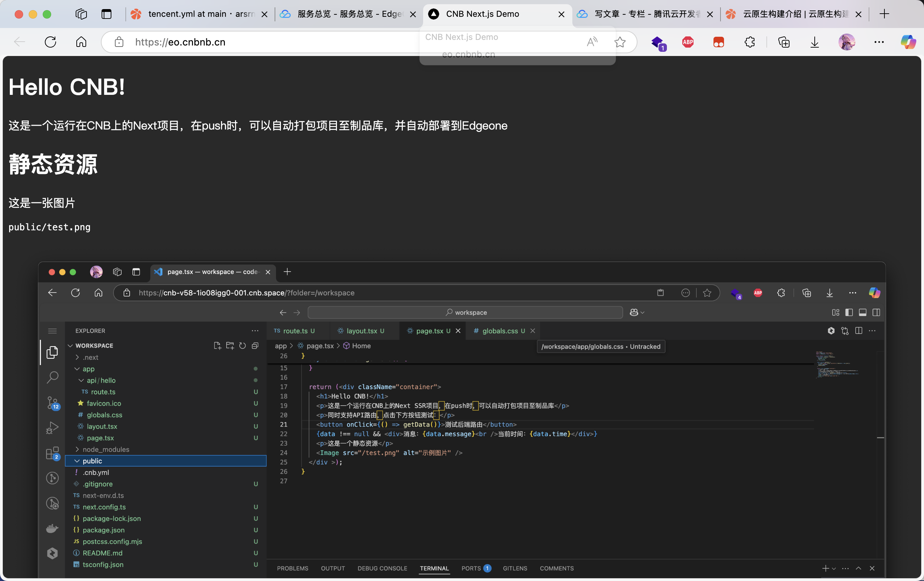Open the Adblock Plus extension

(x=688, y=42)
